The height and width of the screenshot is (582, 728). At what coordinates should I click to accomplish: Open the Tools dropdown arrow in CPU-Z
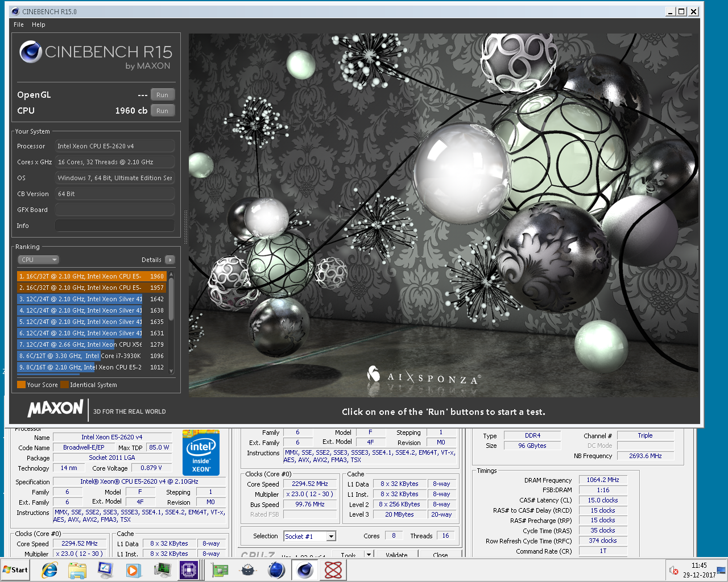(368, 555)
